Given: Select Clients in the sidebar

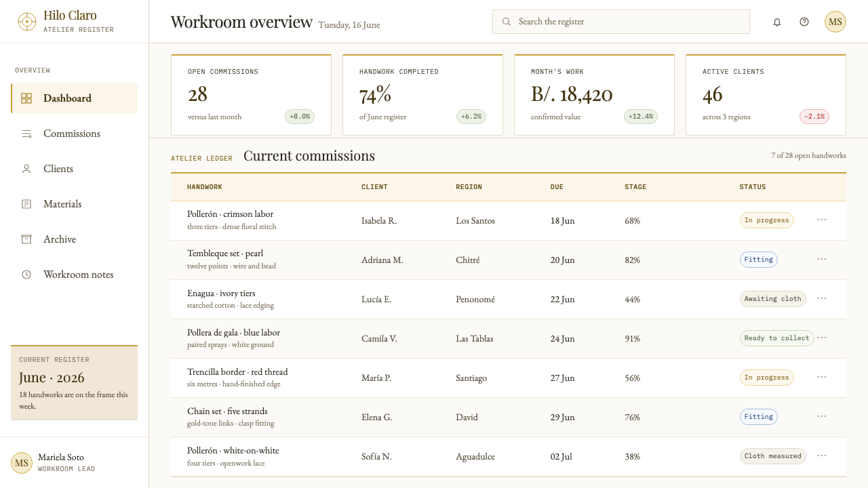Looking at the screenshot, I should tap(74, 169).
